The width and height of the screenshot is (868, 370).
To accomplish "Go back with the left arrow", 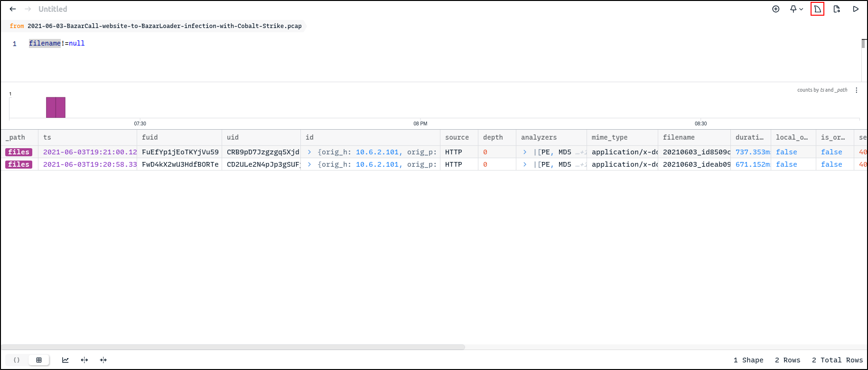I will [x=13, y=9].
